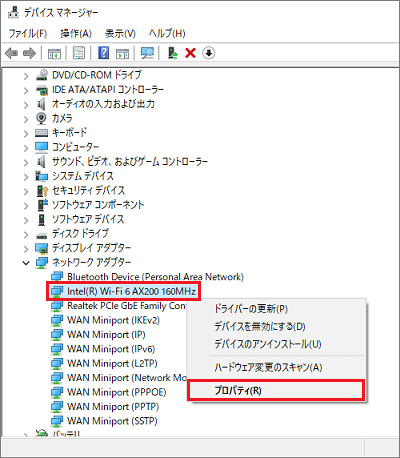Image resolution: width=400 pixels, height=458 pixels.
Task: Expand the ディスプレイ アダプター node
Action: pyautogui.click(x=26, y=249)
